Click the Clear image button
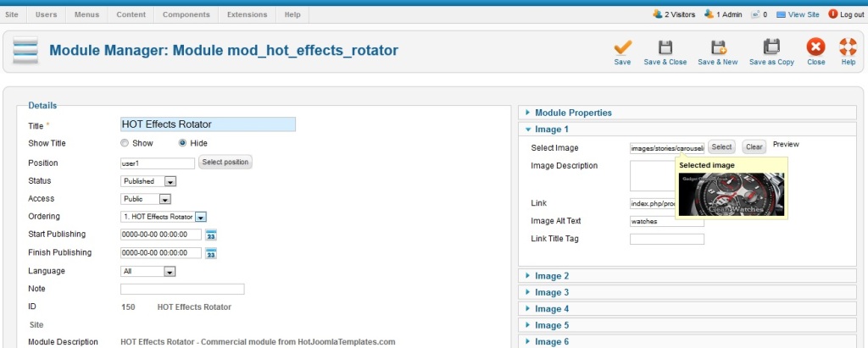Screen dimensions: 868x348 tap(754, 147)
